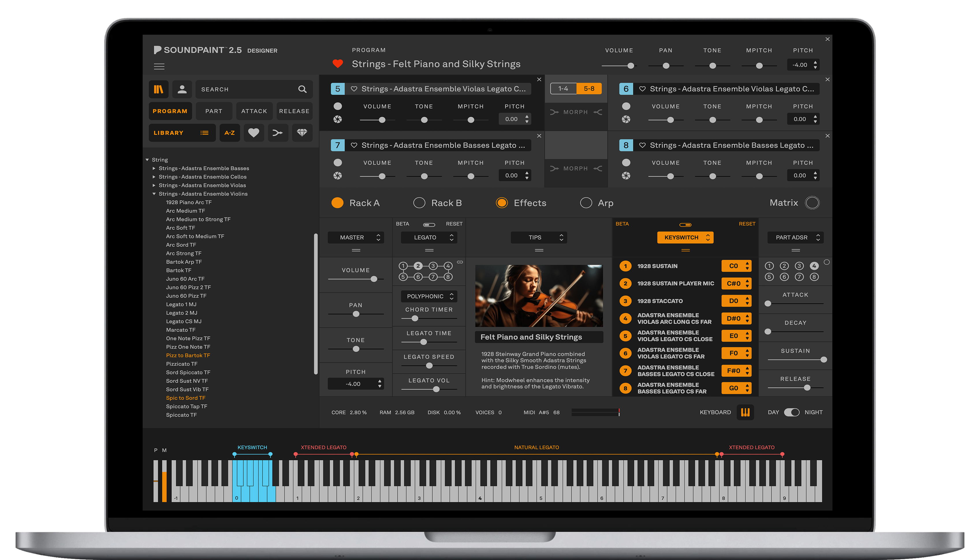
Task: Select the PROGRAM tab
Action: [x=170, y=111]
